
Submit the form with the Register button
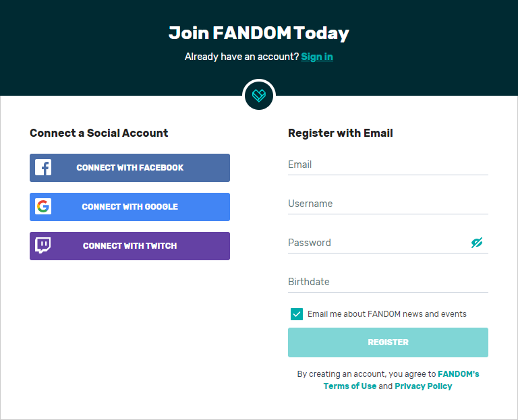pyautogui.click(x=388, y=342)
